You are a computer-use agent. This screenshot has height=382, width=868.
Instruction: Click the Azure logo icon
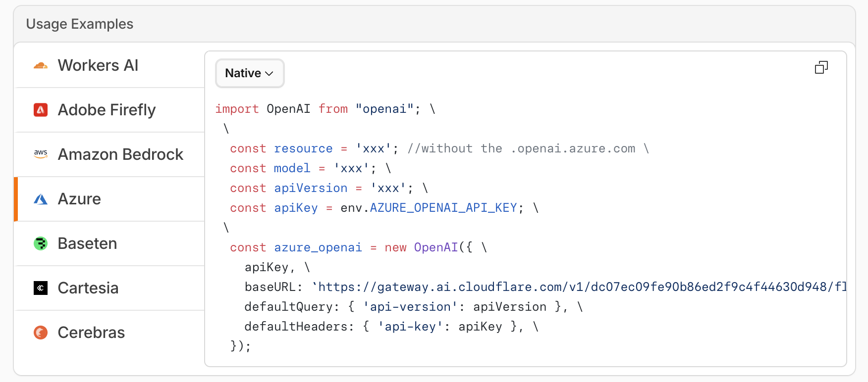(41, 199)
